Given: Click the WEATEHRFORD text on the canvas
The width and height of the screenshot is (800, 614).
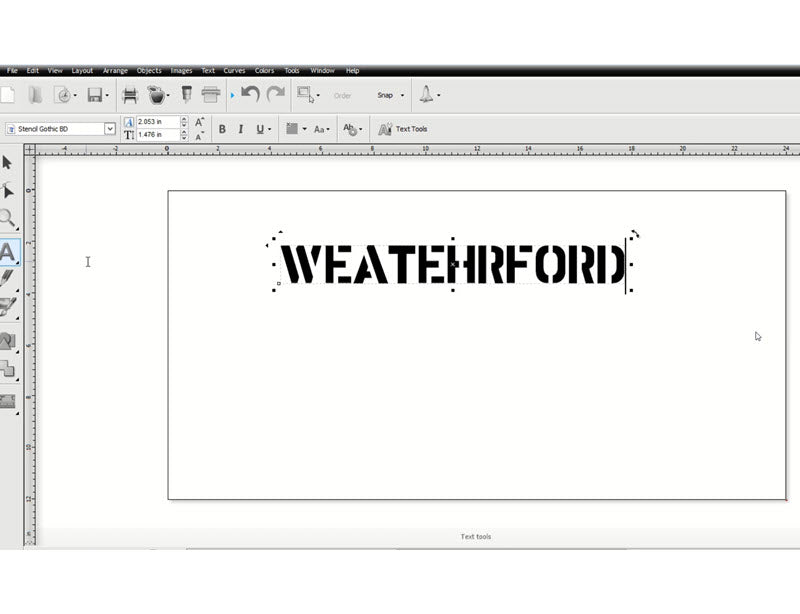Looking at the screenshot, I should (x=453, y=264).
